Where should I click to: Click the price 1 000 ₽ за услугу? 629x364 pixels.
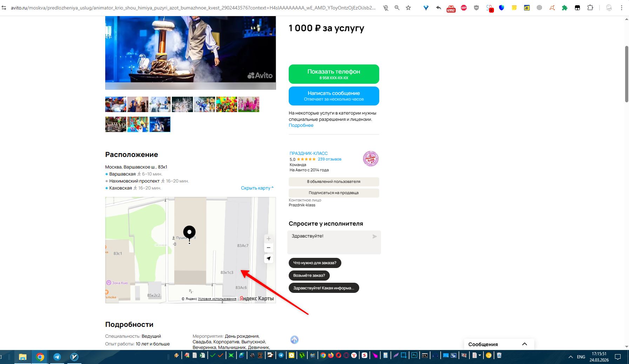(326, 28)
